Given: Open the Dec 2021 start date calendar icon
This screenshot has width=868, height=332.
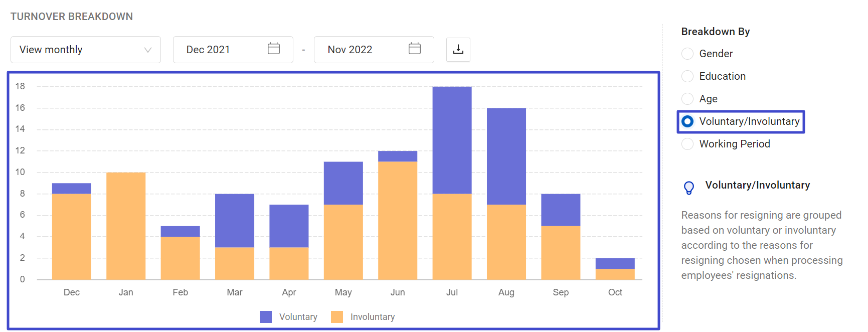Looking at the screenshot, I should [273, 49].
